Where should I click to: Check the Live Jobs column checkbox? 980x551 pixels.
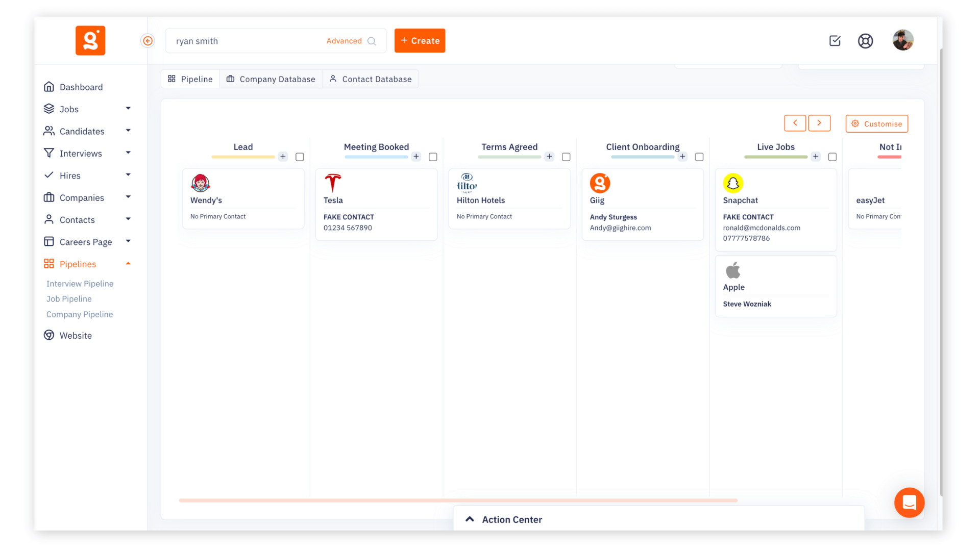[832, 157]
